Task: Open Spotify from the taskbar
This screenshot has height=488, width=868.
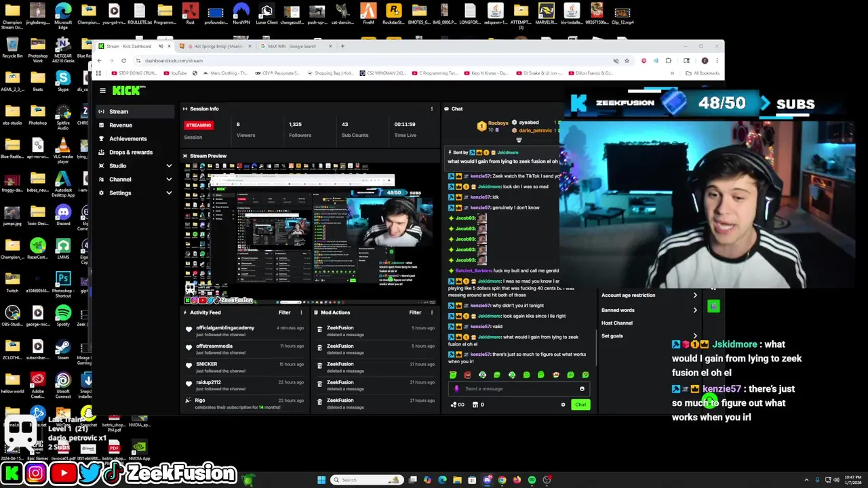Action: (x=532, y=480)
